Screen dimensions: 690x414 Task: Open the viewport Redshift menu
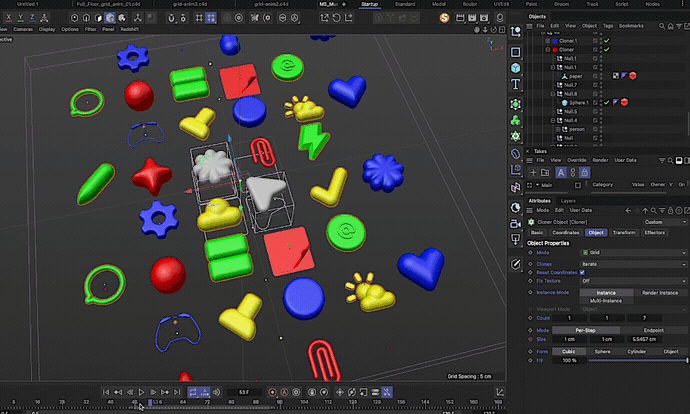coord(129,29)
